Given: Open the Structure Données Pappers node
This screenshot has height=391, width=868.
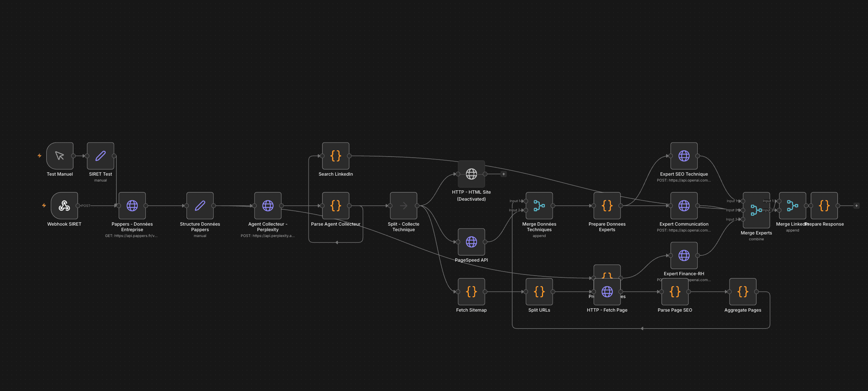Looking at the screenshot, I should click(x=200, y=206).
